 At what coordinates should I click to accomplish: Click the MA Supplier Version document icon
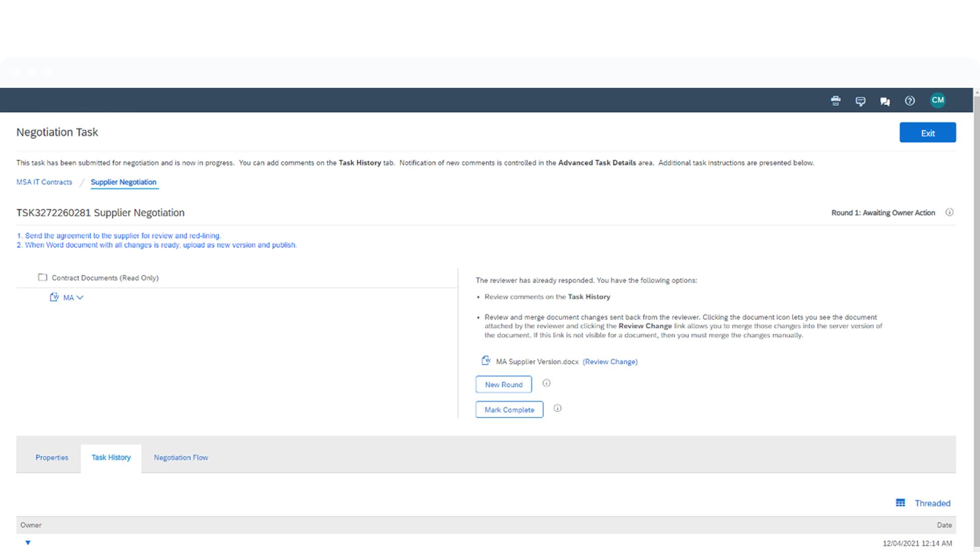[x=485, y=360]
